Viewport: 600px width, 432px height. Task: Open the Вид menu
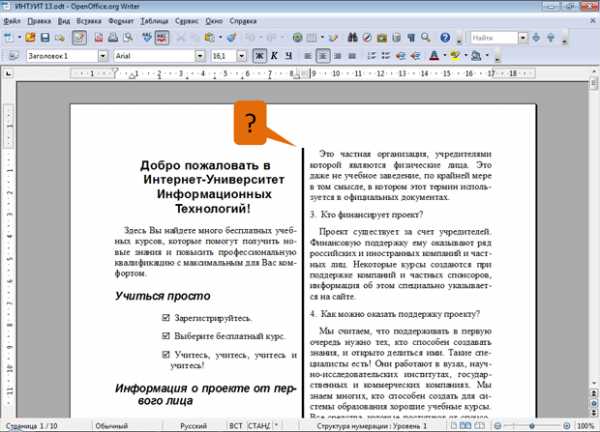(64, 21)
